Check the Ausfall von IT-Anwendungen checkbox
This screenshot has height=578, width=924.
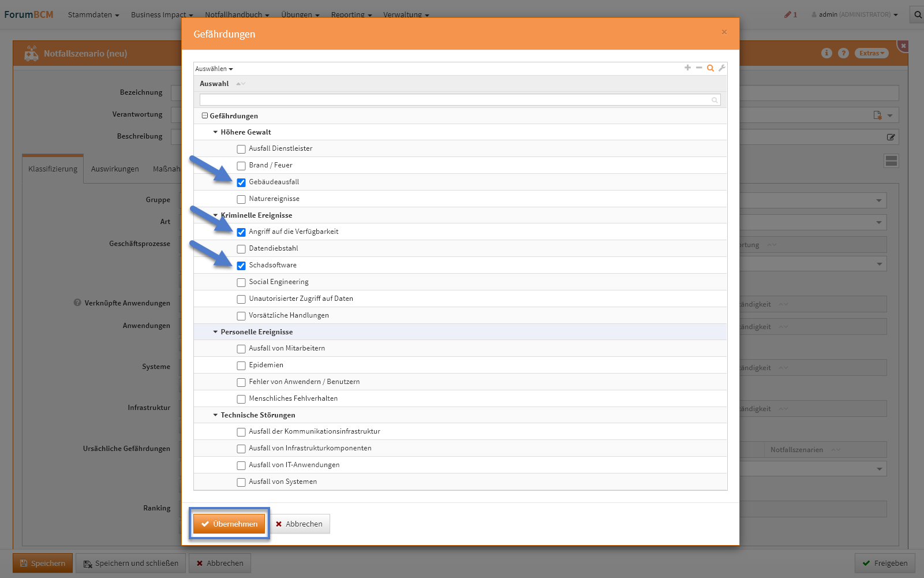click(241, 465)
